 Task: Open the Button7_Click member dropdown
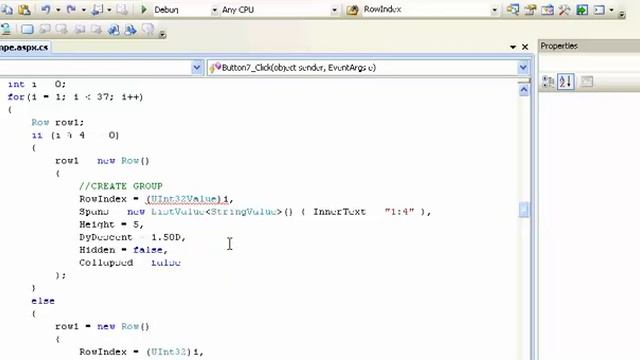[523, 68]
